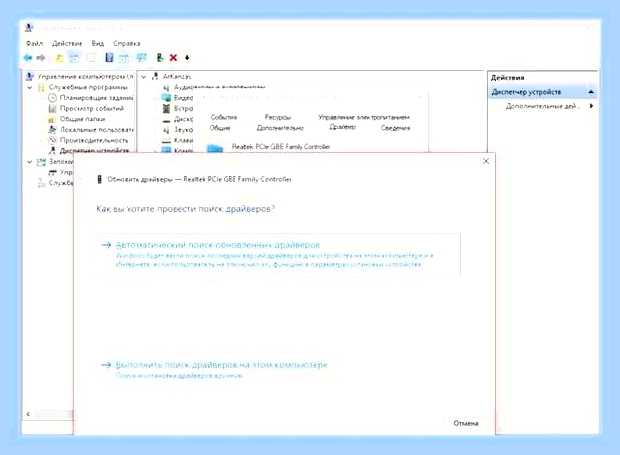Toggle the show/hide console tree icon
This screenshot has height=455, width=620.
pyautogui.click(x=74, y=58)
